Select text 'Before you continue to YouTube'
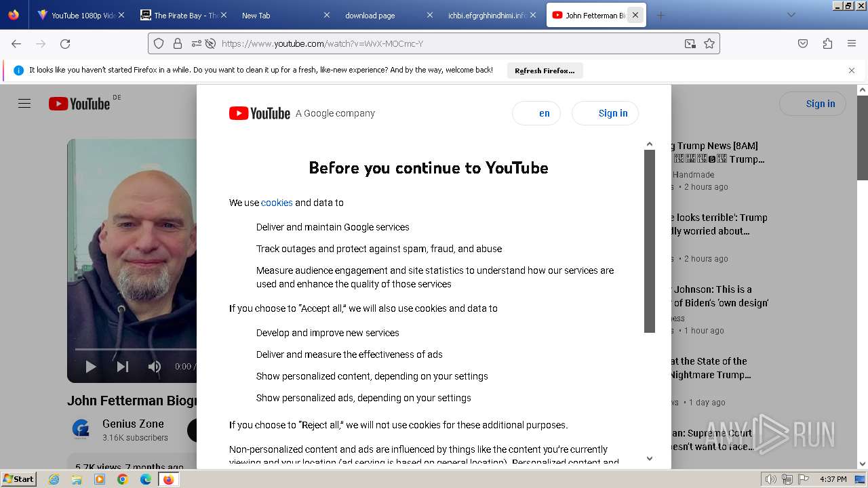The width and height of the screenshot is (868, 488). [429, 167]
